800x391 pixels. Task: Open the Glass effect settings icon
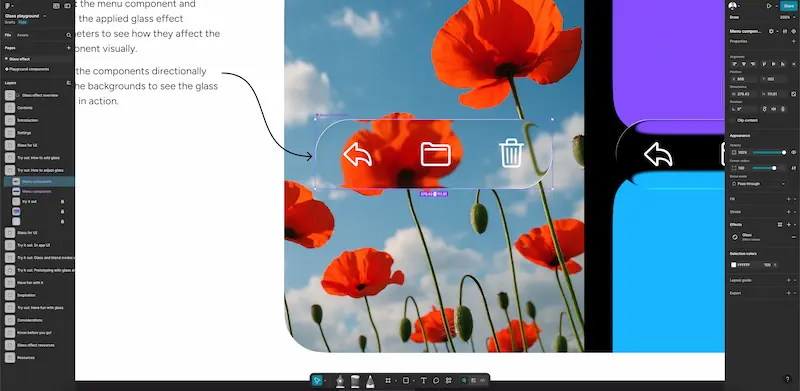click(735, 237)
